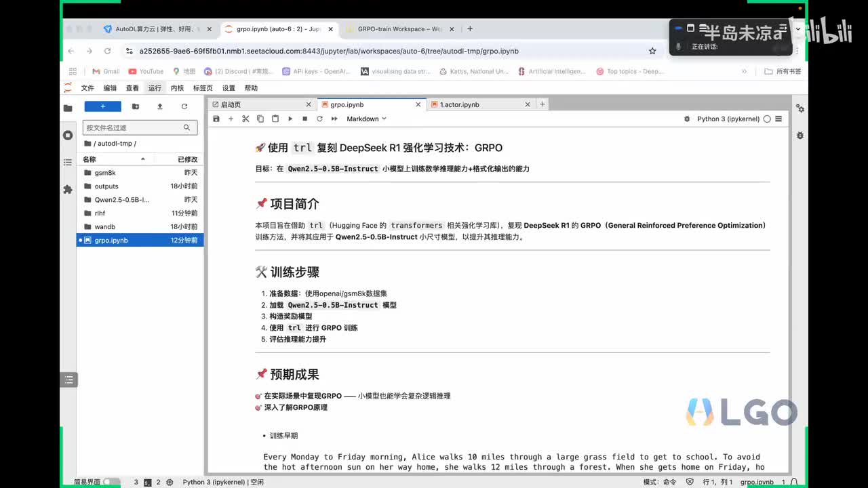The height and width of the screenshot is (488, 868).
Task: Open the 帮助 menu
Action: [251, 88]
